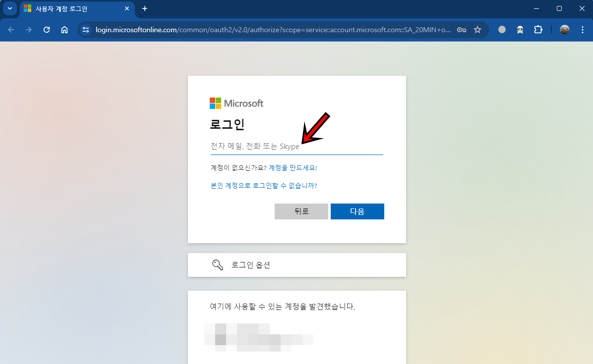This screenshot has width=593, height=364.
Task: Click the email, phone or Skype field
Action: (x=296, y=147)
